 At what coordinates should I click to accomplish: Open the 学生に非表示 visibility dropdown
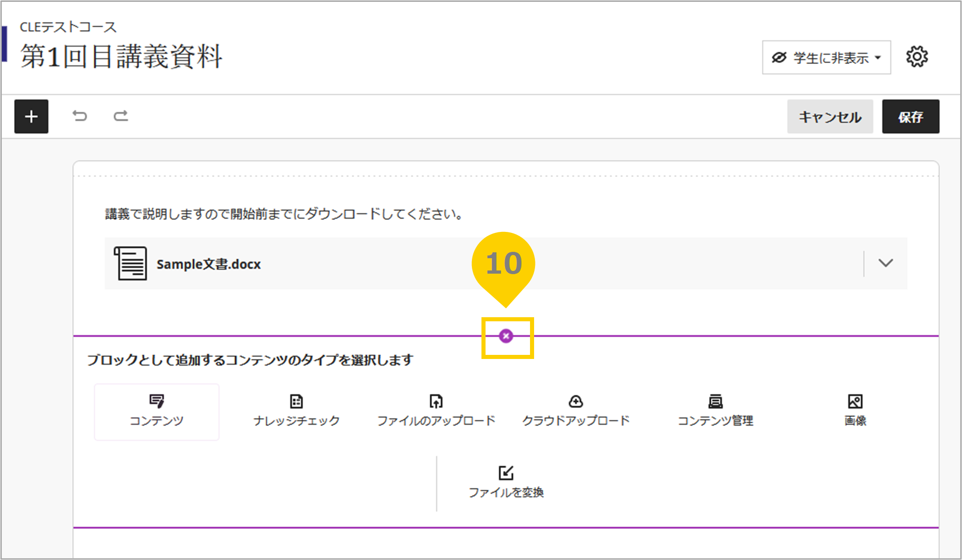click(826, 58)
